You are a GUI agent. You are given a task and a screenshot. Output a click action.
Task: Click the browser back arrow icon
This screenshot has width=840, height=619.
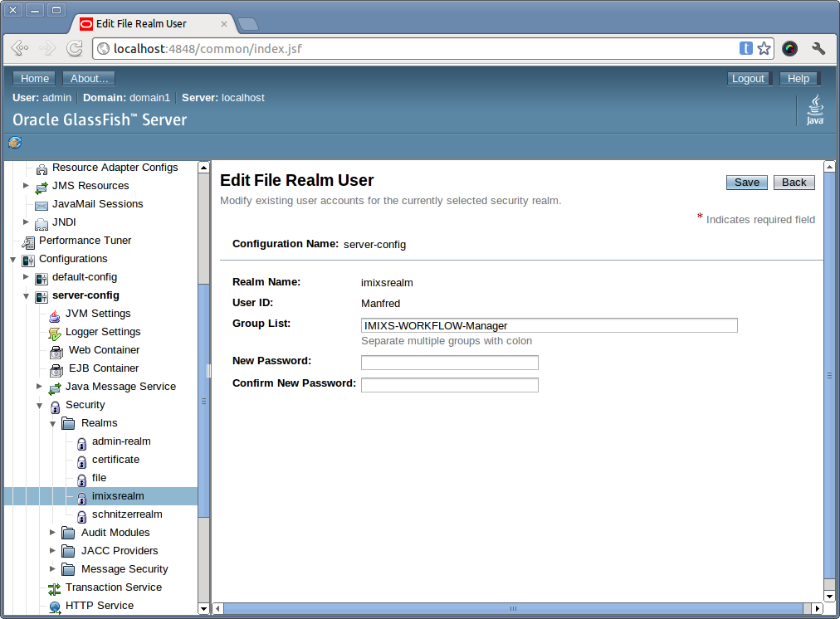(20, 49)
